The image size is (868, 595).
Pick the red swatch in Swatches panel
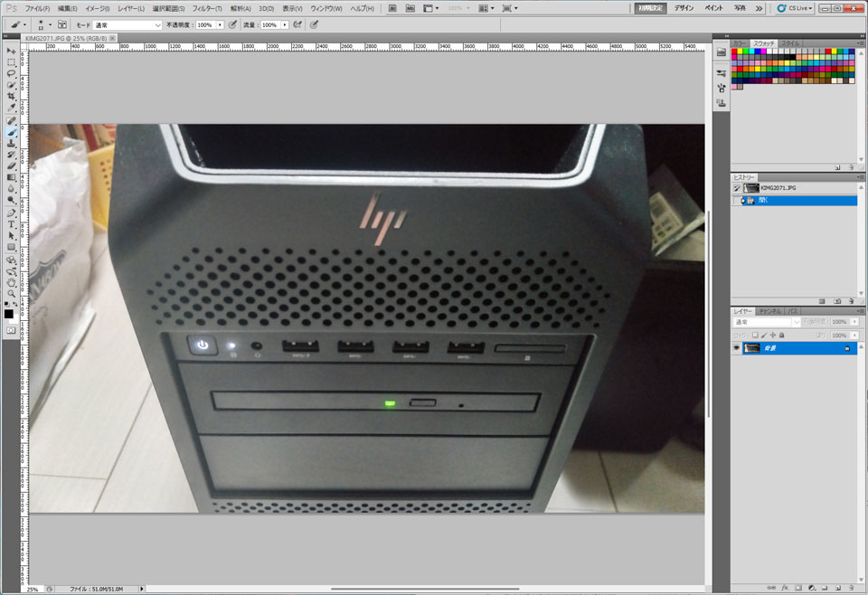(x=734, y=52)
